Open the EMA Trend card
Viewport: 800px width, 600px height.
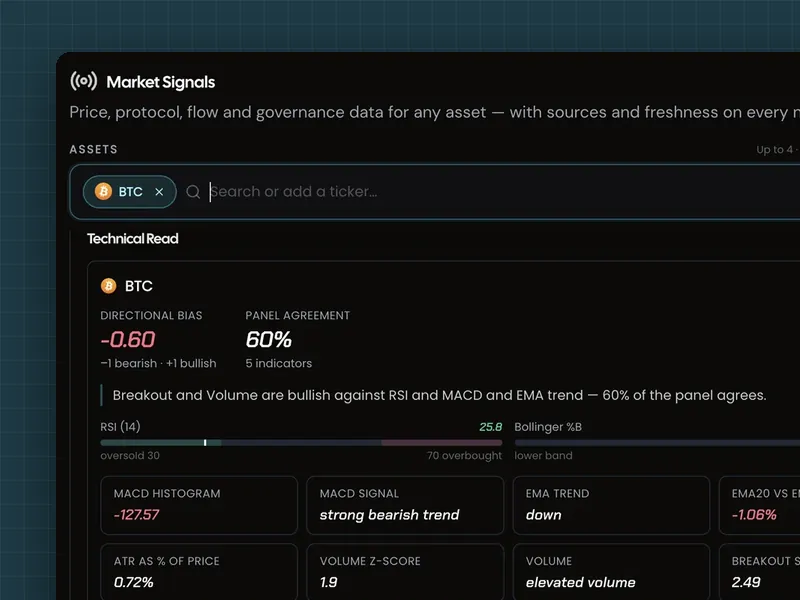pos(611,505)
